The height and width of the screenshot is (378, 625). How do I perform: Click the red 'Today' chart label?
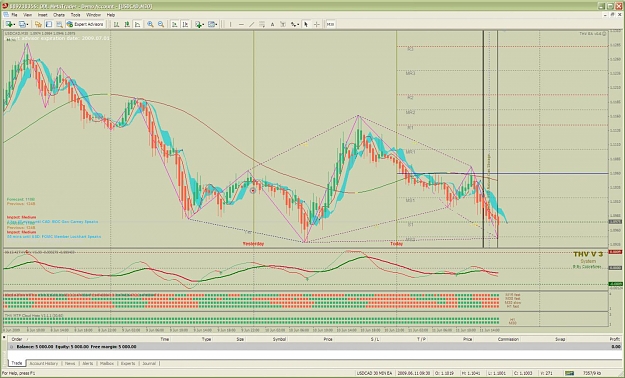(x=397, y=244)
